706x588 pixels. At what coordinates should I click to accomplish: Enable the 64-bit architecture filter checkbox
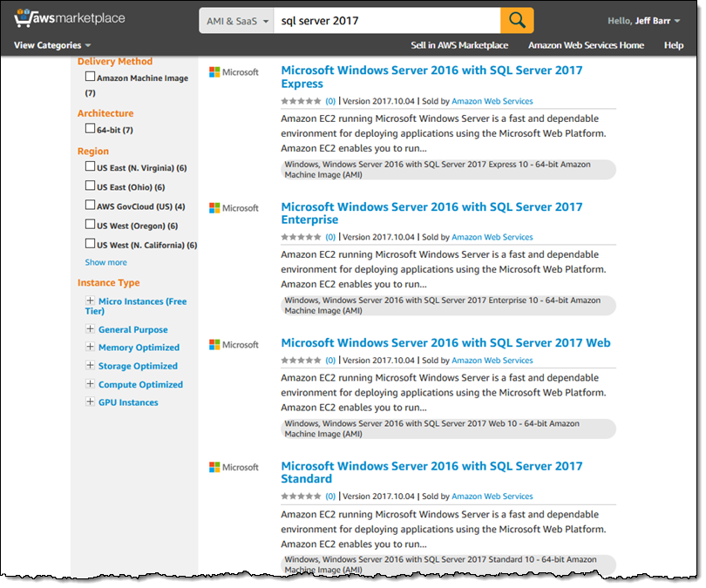click(90, 129)
